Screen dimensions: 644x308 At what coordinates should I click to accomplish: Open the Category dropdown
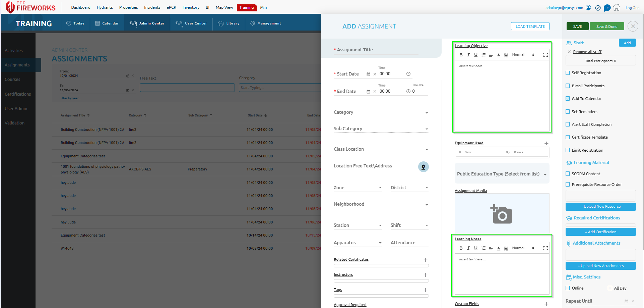[381, 112]
